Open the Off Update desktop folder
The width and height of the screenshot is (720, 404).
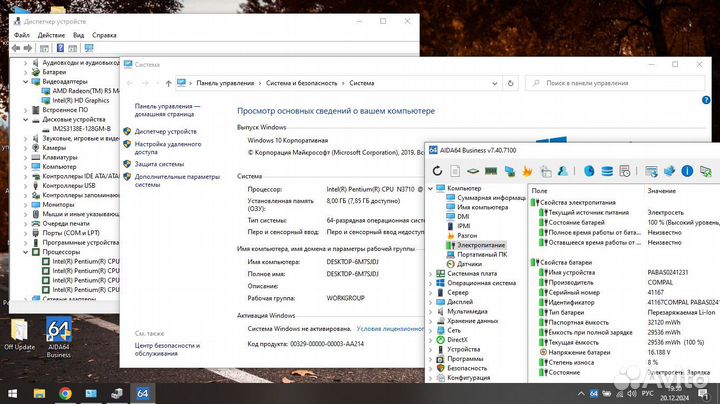tap(19, 334)
